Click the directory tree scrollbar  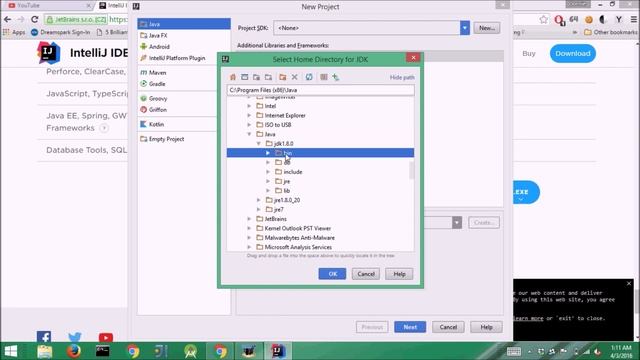coord(411,170)
